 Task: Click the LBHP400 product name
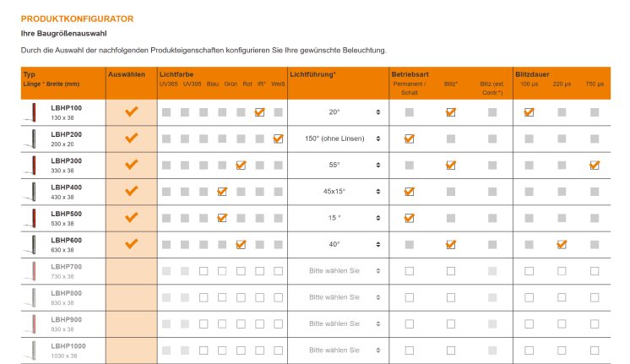(x=66, y=187)
